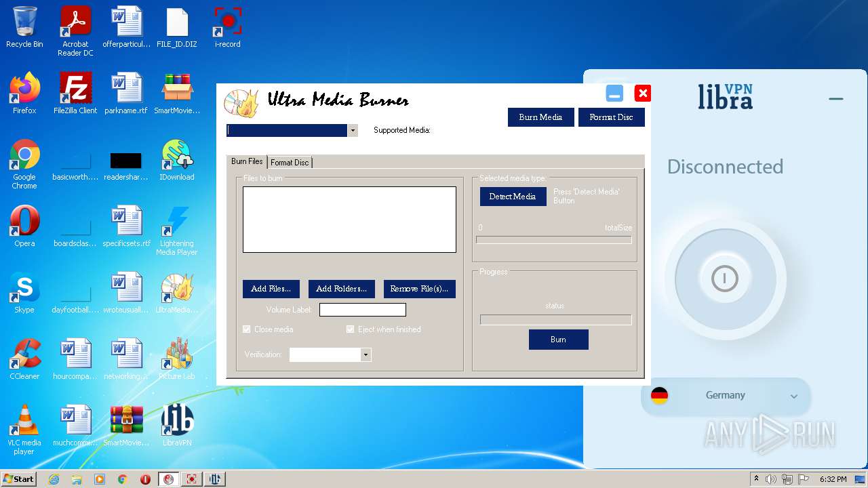The width and height of the screenshot is (868, 488).
Task: Click Remove File(s)... button
Action: pos(419,289)
